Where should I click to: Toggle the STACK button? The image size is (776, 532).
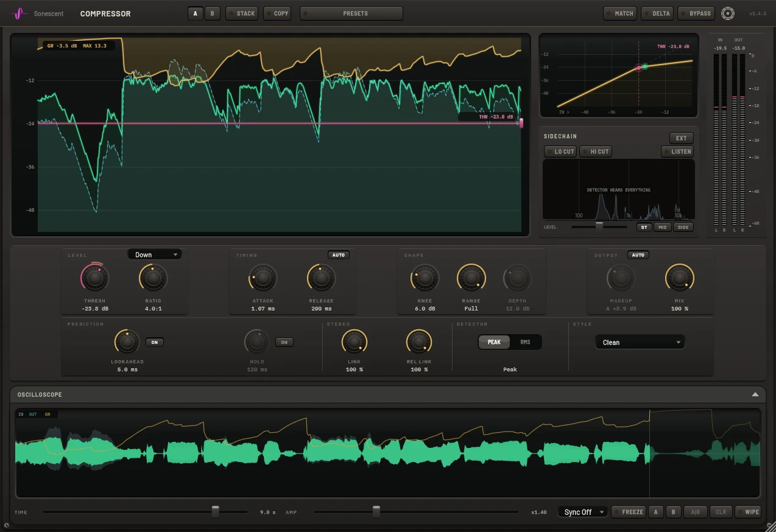tap(242, 13)
